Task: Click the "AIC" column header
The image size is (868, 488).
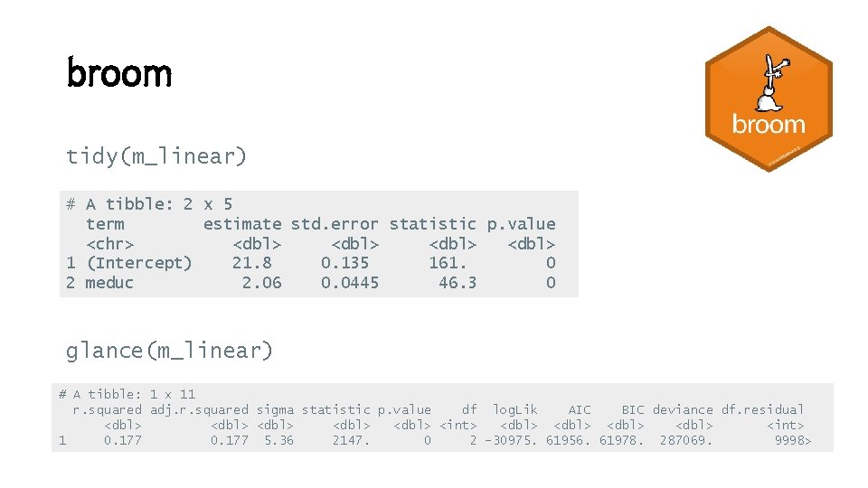Action: [x=580, y=409]
